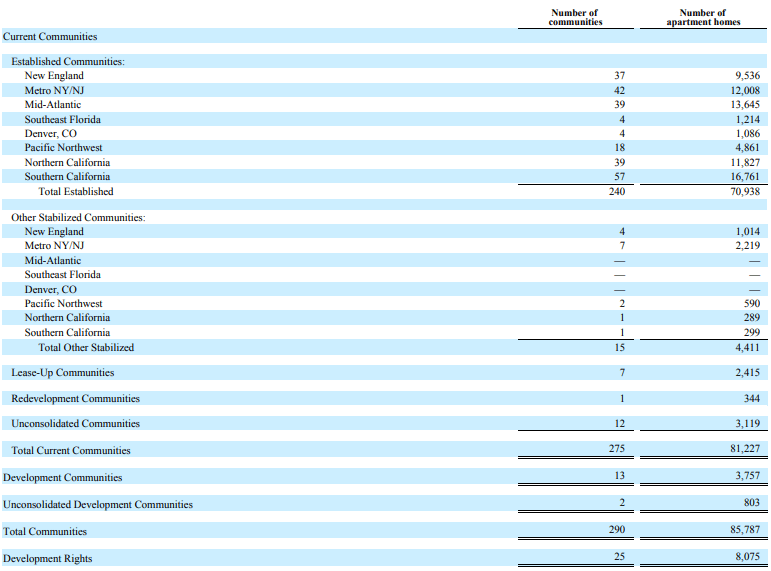Select the 'Total Other Stabilized' row label
Screen dimensions: 771x571
point(86,347)
